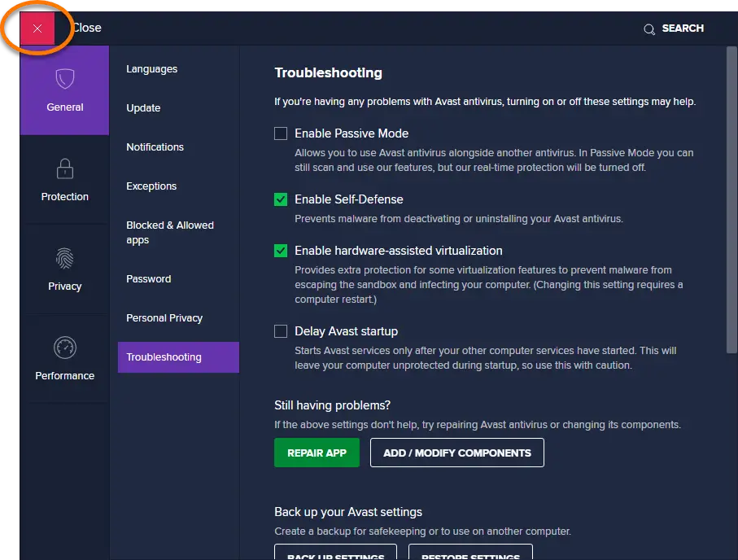This screenshot has width=738, height=560.
Task: Click the Privacy fingerprint icon
Action: (65, 258)
